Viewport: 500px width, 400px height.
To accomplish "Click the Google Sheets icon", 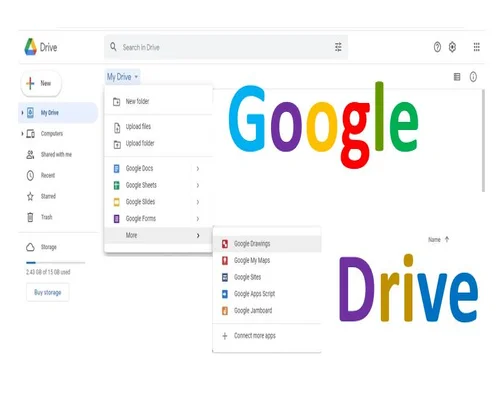I will (x=116, y=185).
